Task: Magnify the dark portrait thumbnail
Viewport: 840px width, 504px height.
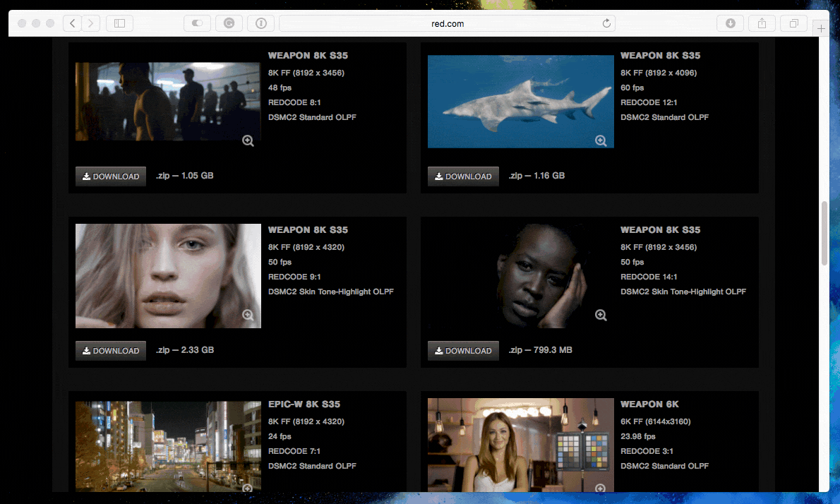Action: pos(601,315)
